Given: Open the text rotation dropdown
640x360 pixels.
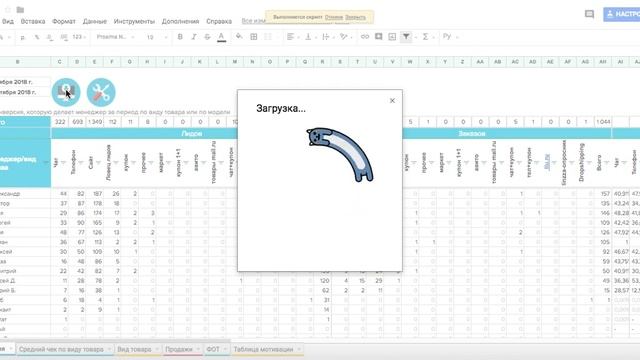Looking at the screenshot, I should 346,37.
